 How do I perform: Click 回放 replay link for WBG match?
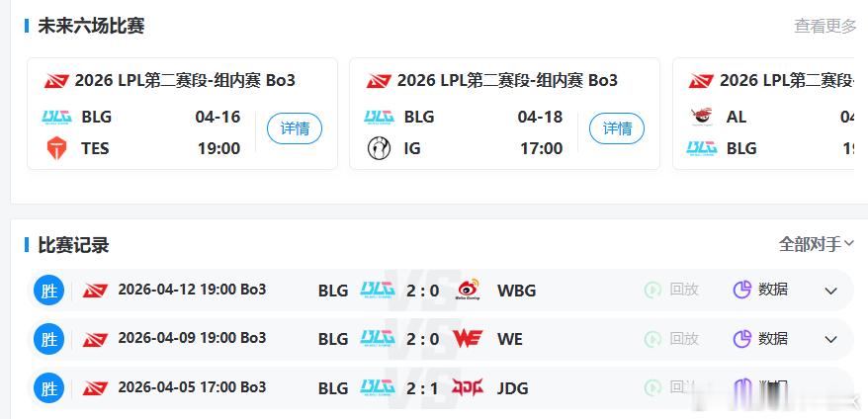tap(683, 290)
